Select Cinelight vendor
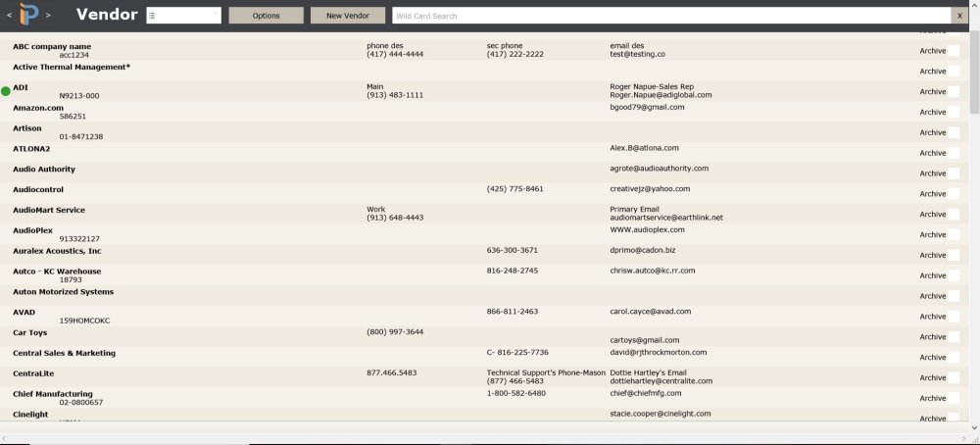The width and height of the screenshot is (980, 445). pyautogui.click(x=30, y=415)
